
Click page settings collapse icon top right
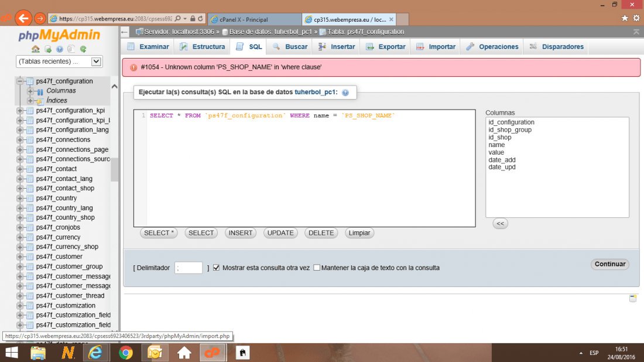pos(636,32)
